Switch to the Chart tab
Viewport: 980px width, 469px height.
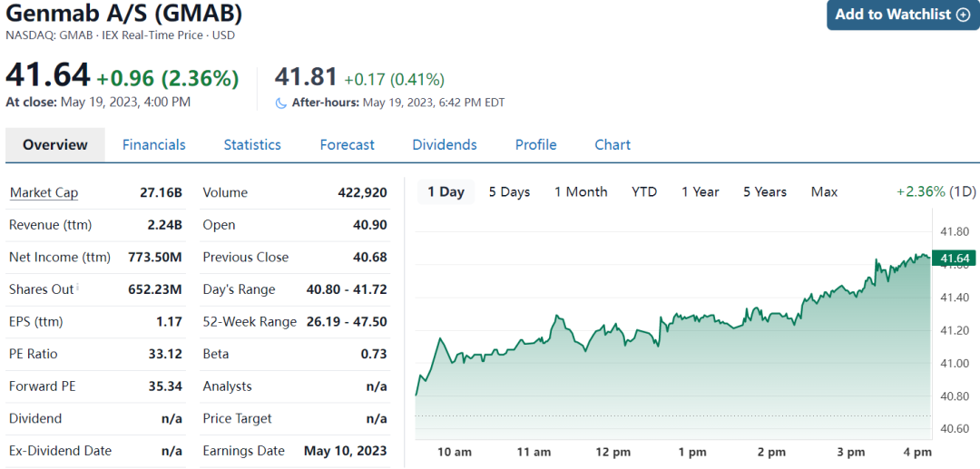point(612,145)
